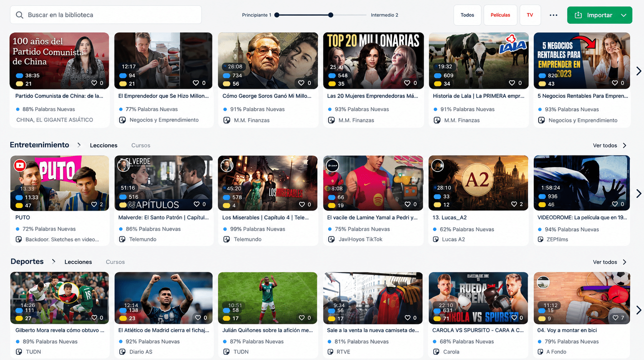The height and width of the screenshot is (360, 644).
Task: Open the Importar dropdown arrow
Action: click(624, 15)
